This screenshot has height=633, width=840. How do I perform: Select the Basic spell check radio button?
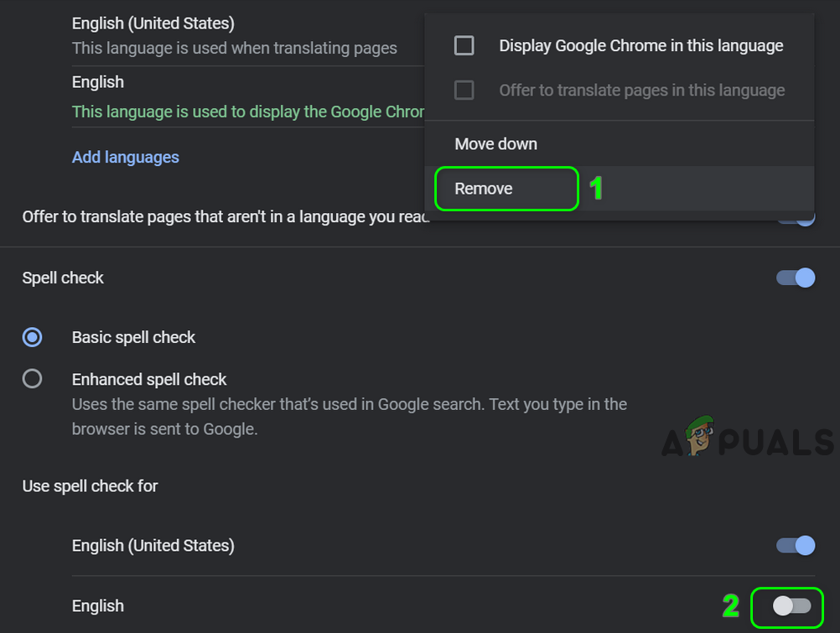(33, 337)
